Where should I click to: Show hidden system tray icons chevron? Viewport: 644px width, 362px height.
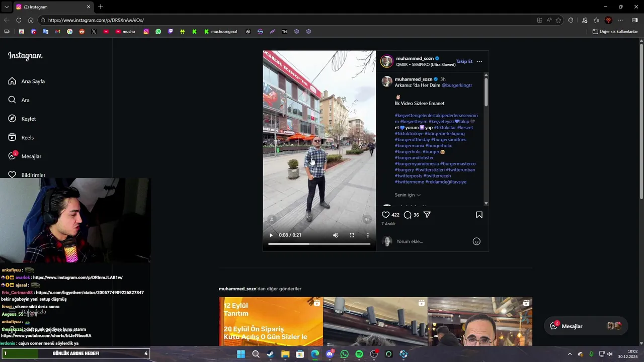point(570,354)
